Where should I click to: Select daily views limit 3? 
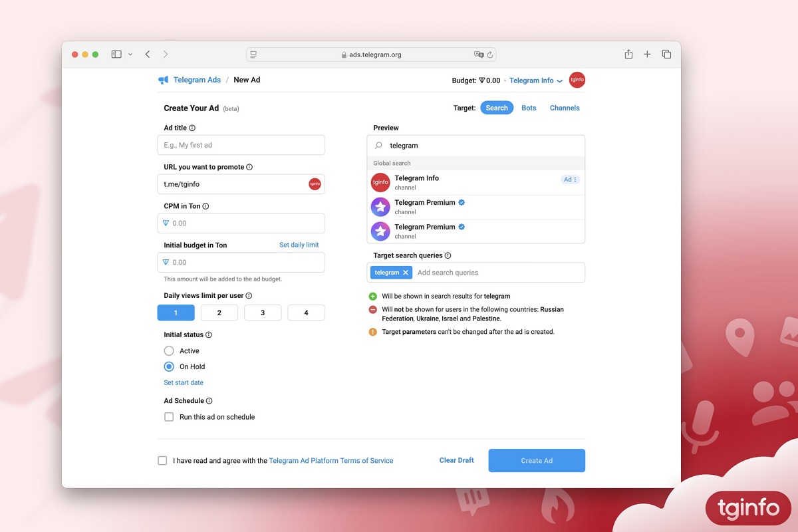[x=263, y=313]
